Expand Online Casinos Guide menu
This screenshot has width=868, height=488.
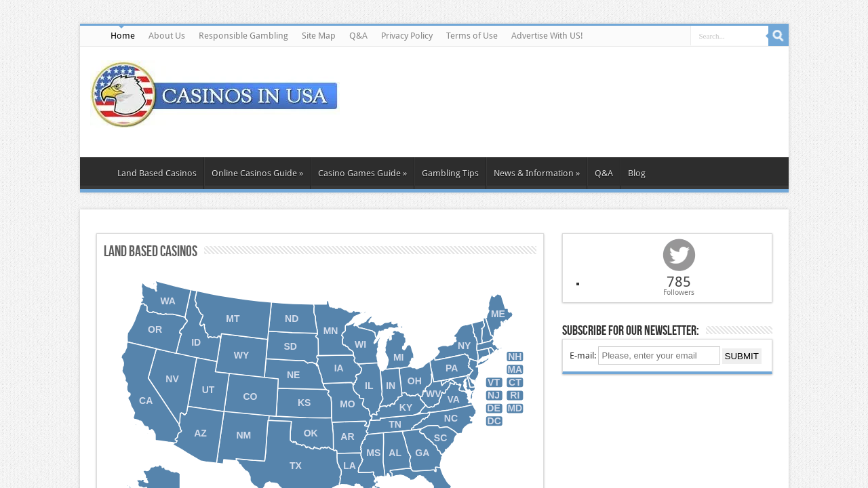pos(257,174)
